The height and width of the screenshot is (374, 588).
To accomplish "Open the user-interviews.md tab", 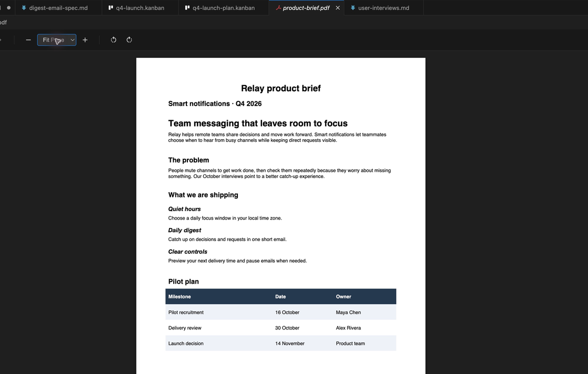I will 384,7.
